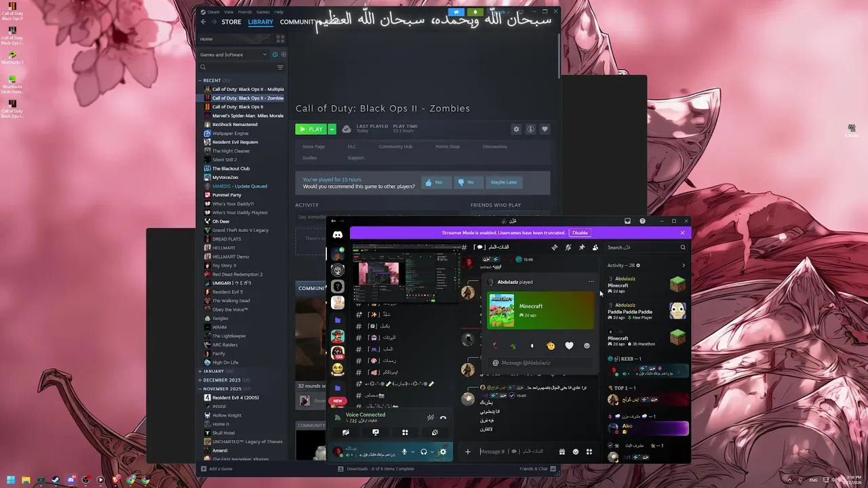Switch Steam library to grid view

click(280, 39)
